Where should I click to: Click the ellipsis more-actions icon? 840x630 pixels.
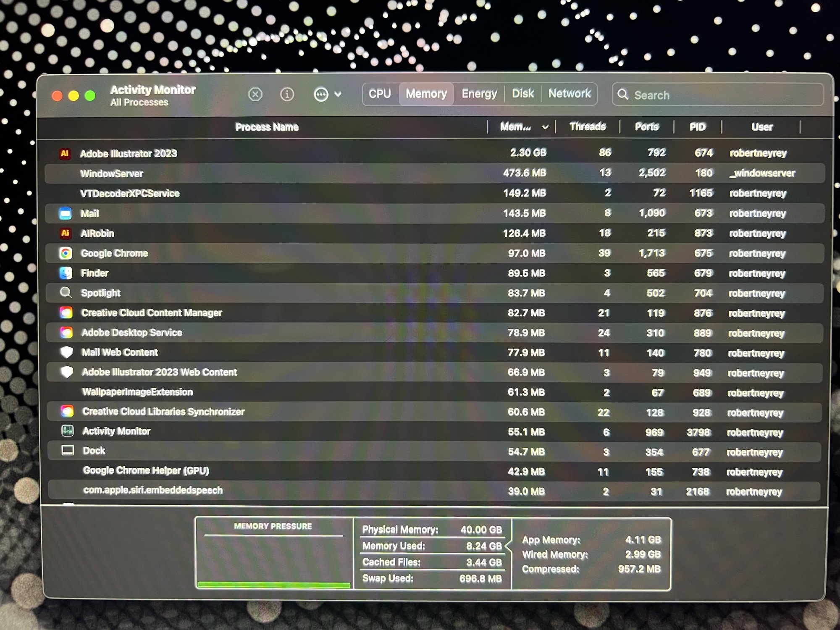pos(321,94)
